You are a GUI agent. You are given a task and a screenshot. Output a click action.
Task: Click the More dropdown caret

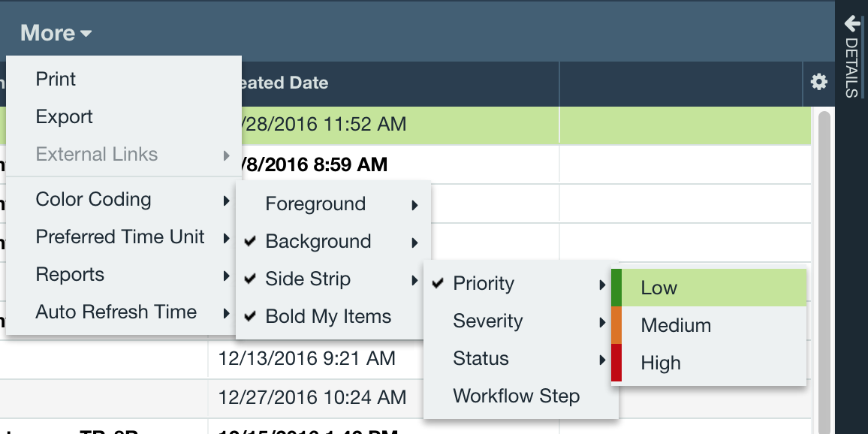(x=86, y=34)
